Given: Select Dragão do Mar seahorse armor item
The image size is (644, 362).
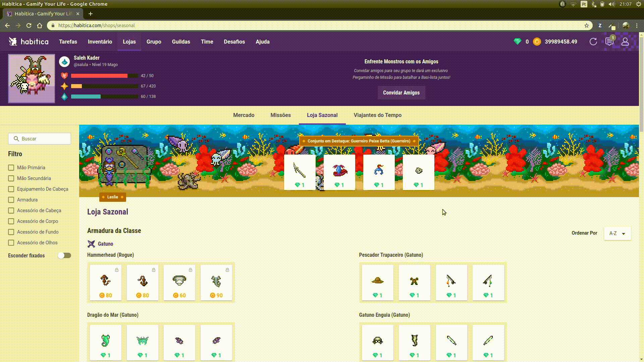Looking at the screenshot, I should tap(106, 343).
